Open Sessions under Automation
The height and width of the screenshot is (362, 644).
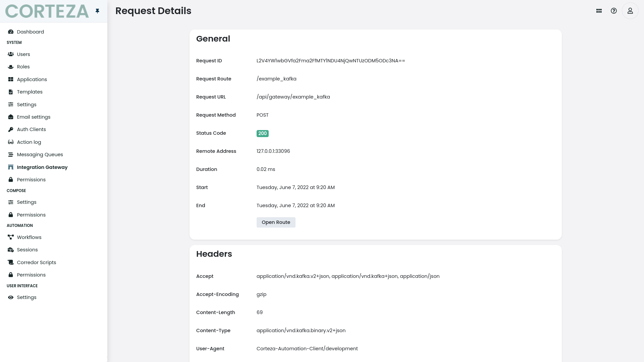coord(28,250)
